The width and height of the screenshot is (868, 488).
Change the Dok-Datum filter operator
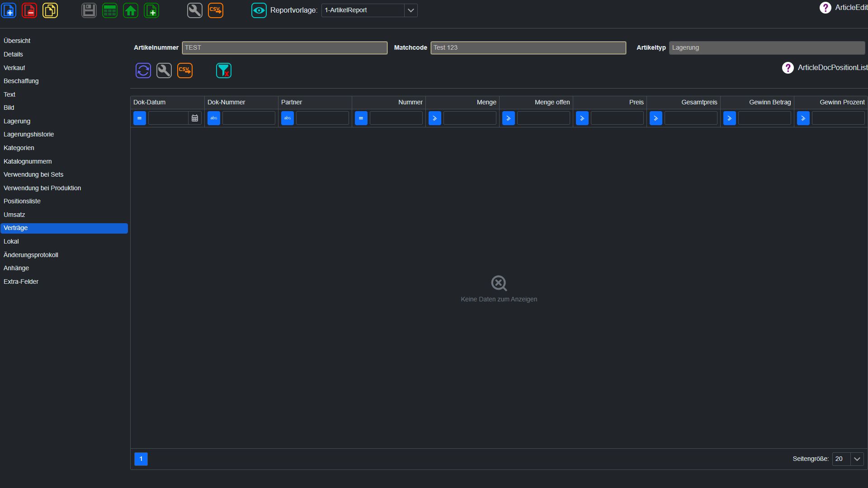[x=140, y=118]
